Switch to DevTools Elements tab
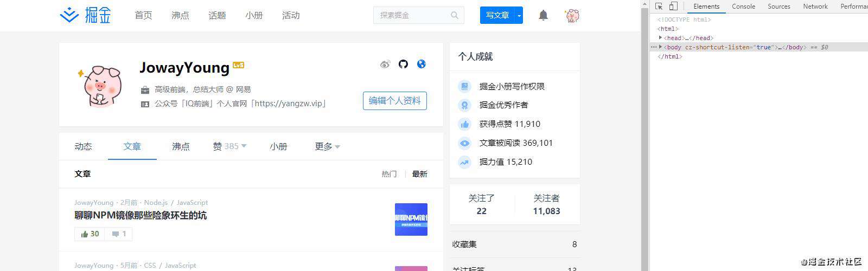 click(706, 7)
